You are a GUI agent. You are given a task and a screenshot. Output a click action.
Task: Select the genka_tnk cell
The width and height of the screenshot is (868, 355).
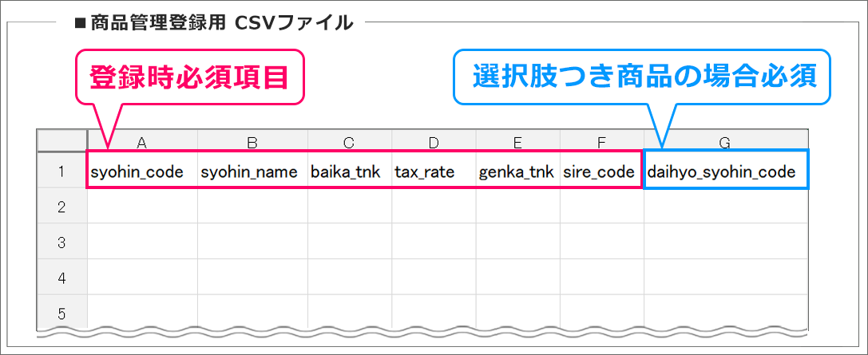coord(517,171)
